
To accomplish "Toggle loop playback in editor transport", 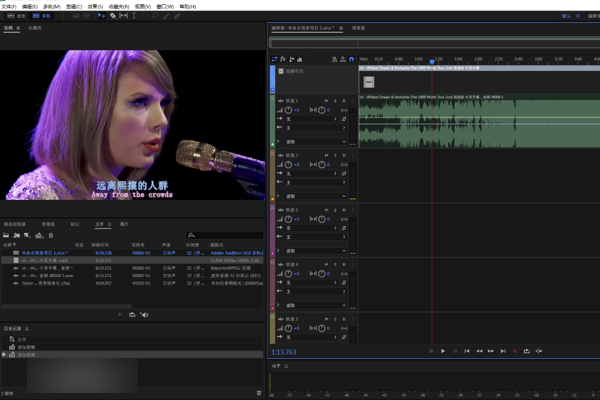I will point(527,351).
